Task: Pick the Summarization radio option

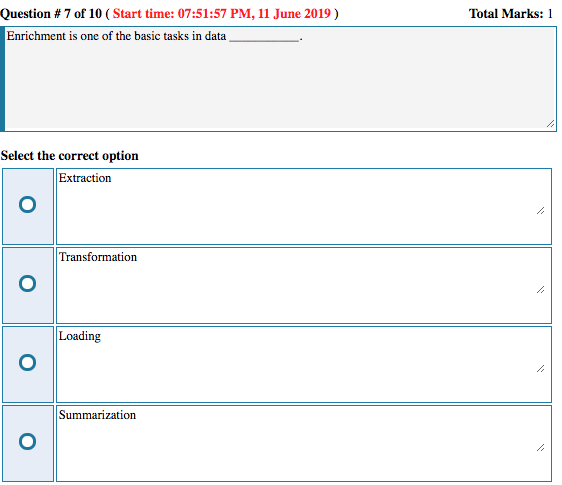Action: coord(27,441)
